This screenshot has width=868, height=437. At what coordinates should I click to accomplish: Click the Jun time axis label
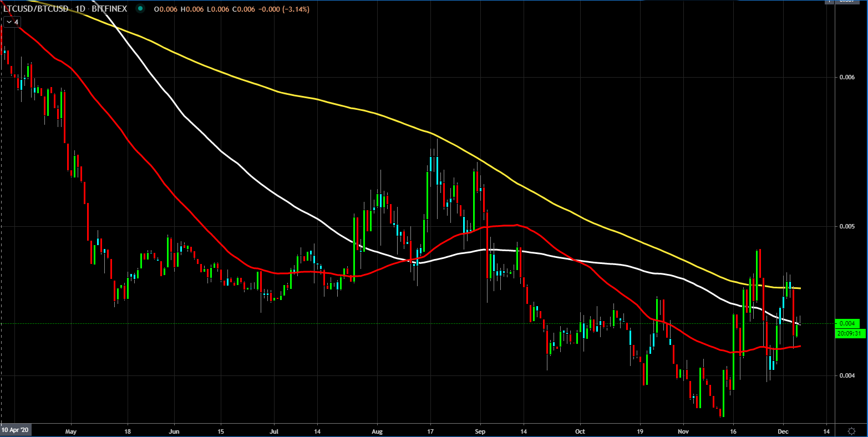174,431
